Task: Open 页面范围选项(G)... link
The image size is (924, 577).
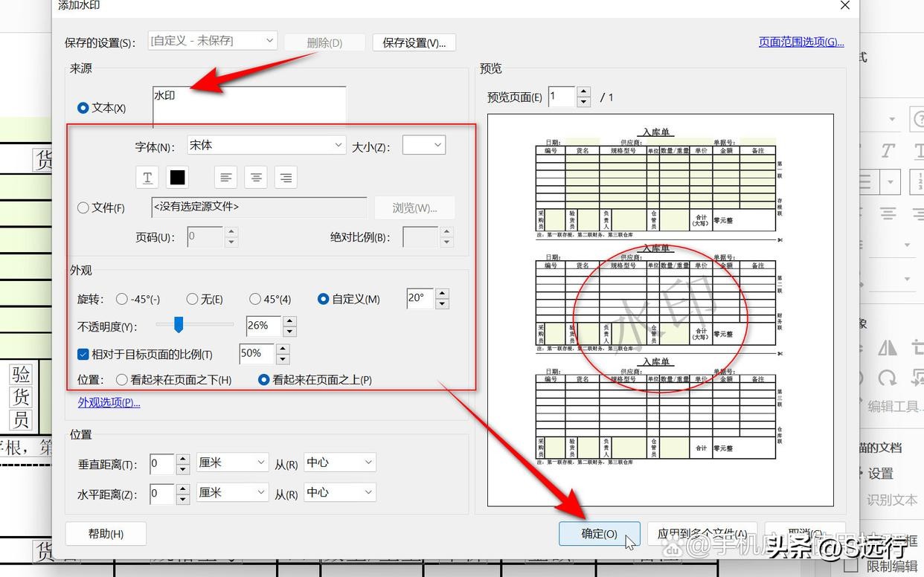Action: [801, 42]
